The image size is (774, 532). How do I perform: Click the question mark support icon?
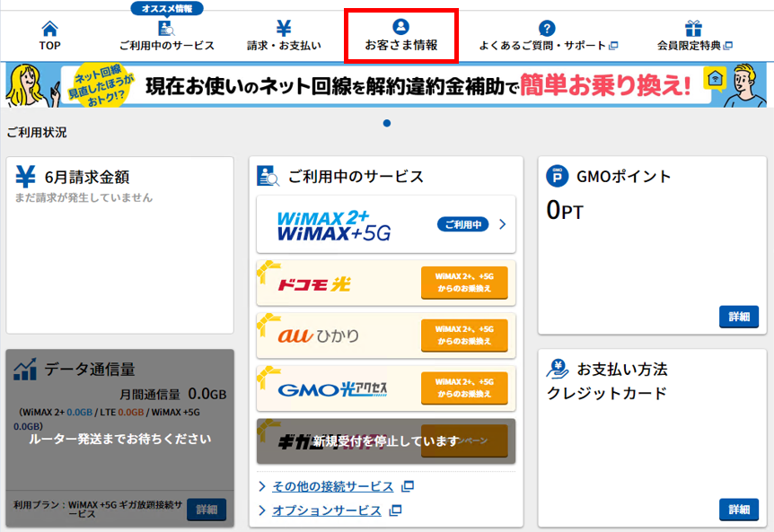point(547,28)
